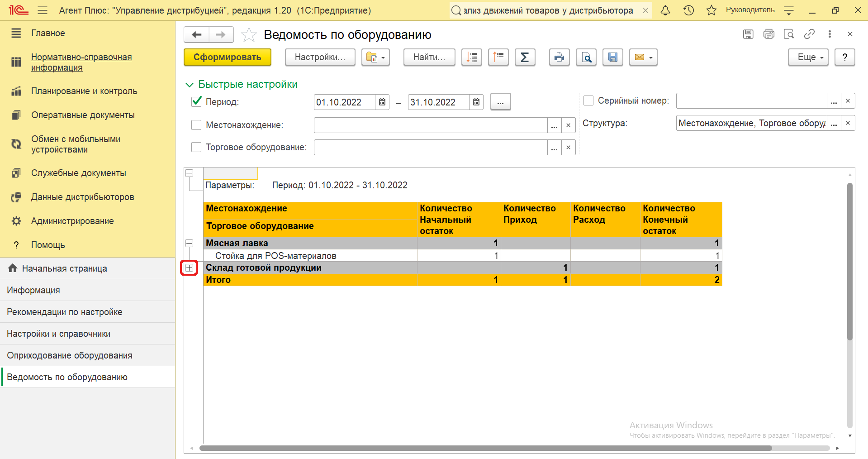Printer icon in top right header
868x459 pixels.
pyautogui.click(x=769, y=34)
